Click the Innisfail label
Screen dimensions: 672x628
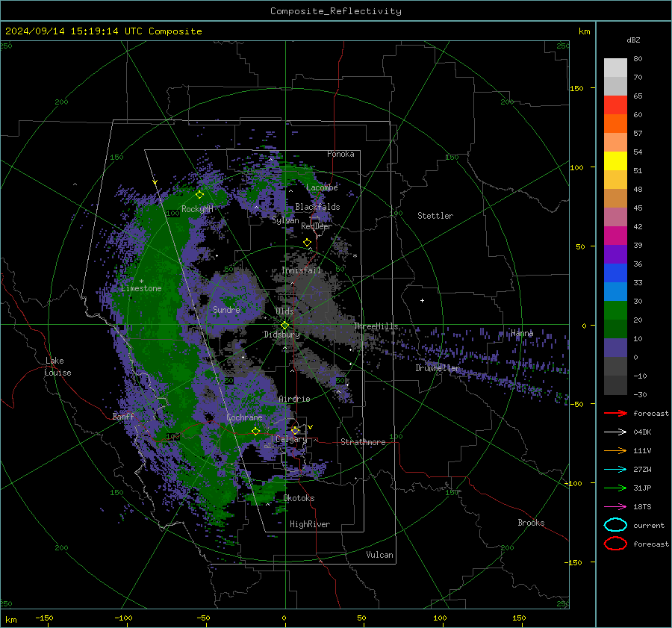click(x=302, y=270)
